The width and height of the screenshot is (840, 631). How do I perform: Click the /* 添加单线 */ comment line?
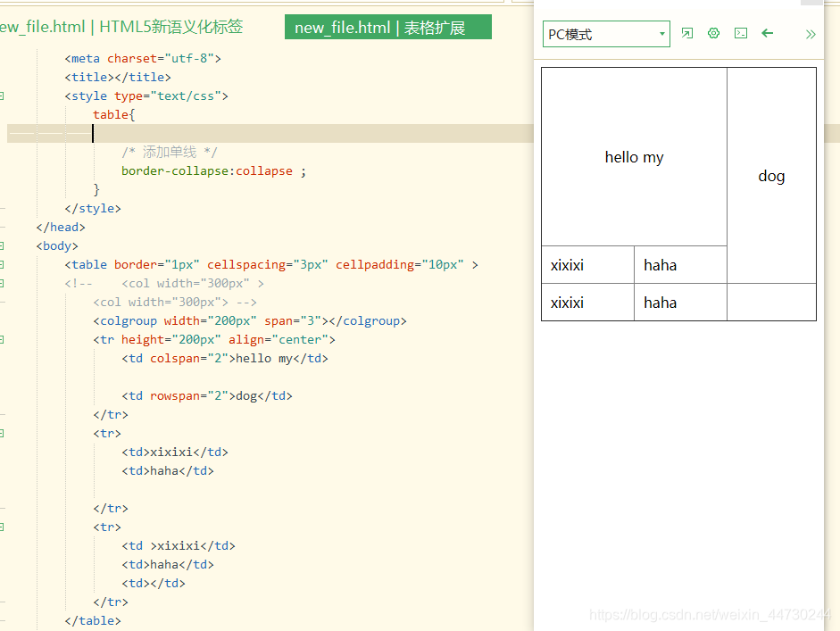coord(170,152)
